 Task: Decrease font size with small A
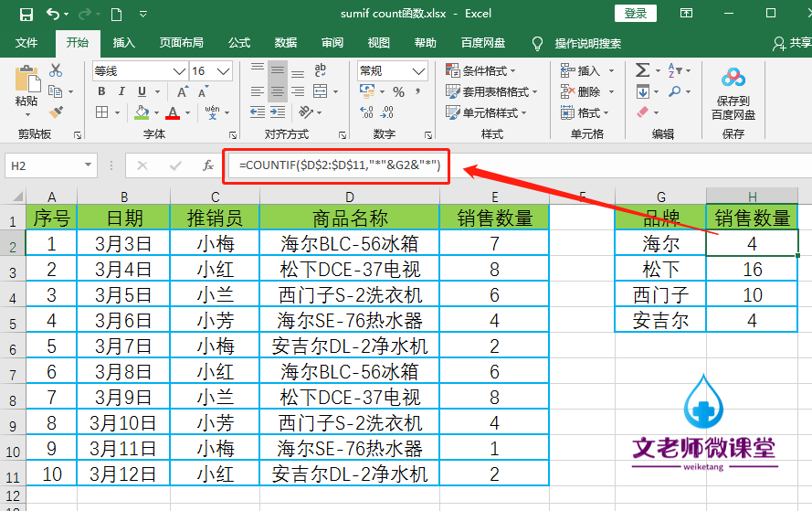pyautogui.click(x=204, y=91)
